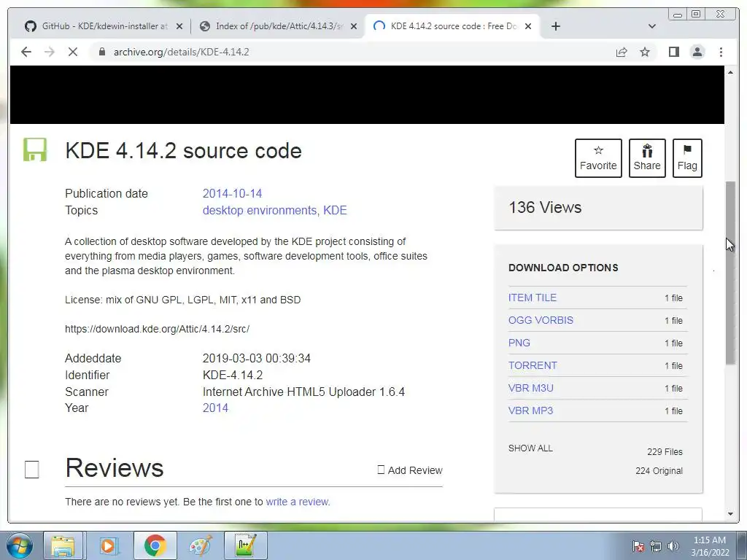Image resolution: width=747 pixels, height=560 pixels.
Task: Click the network tray icon
Action: pyautogui.click(x=656, y=546)
